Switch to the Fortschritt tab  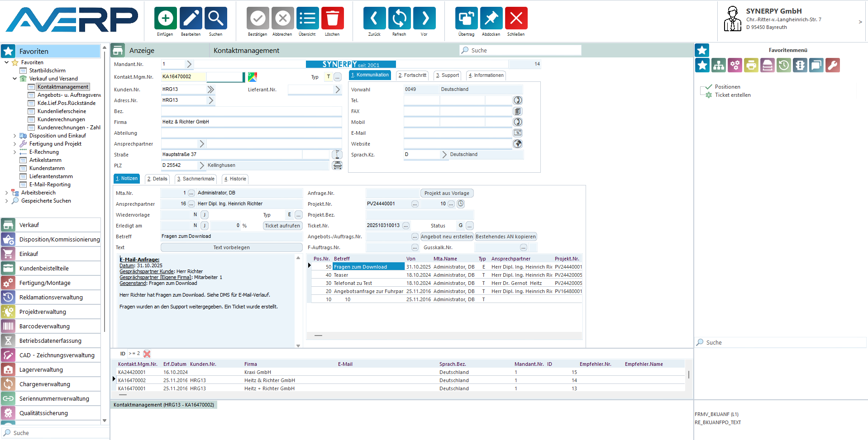pyautogui.click(x=412, y=76)
